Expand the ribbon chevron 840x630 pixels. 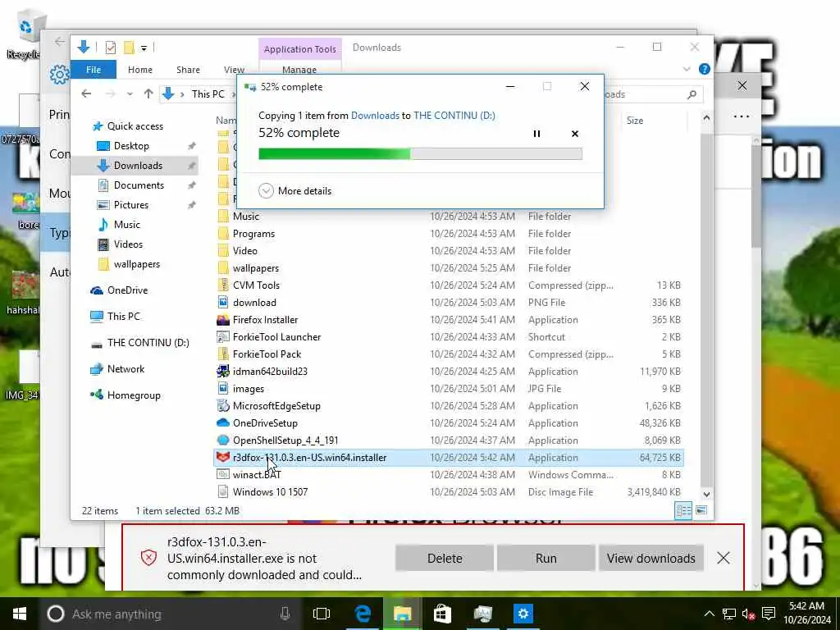click(687, 69)
